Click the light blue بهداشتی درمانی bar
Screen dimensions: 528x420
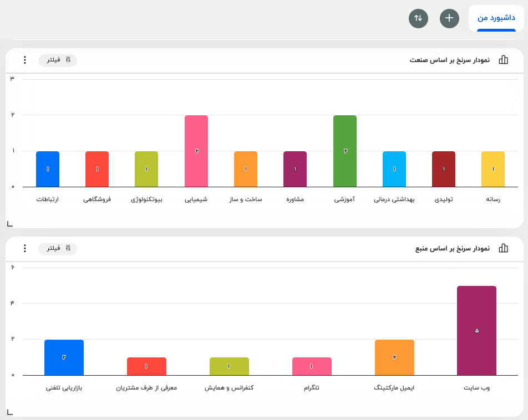pos(394,168)
